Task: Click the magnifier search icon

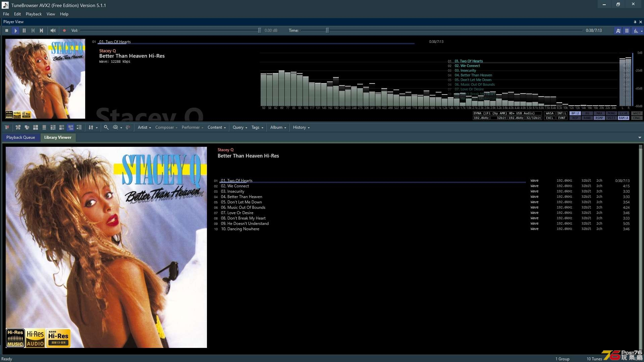Action: click(x=106, y=127)
